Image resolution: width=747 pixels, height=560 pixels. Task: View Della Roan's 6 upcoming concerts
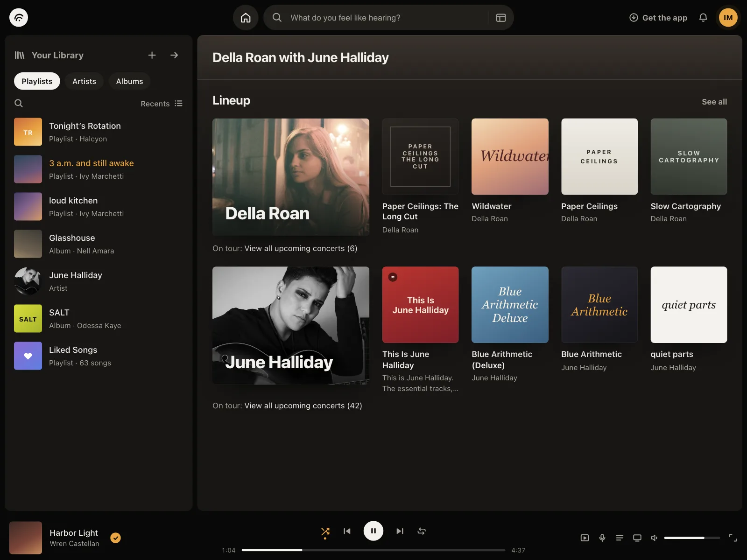click(x=301, y=248)
